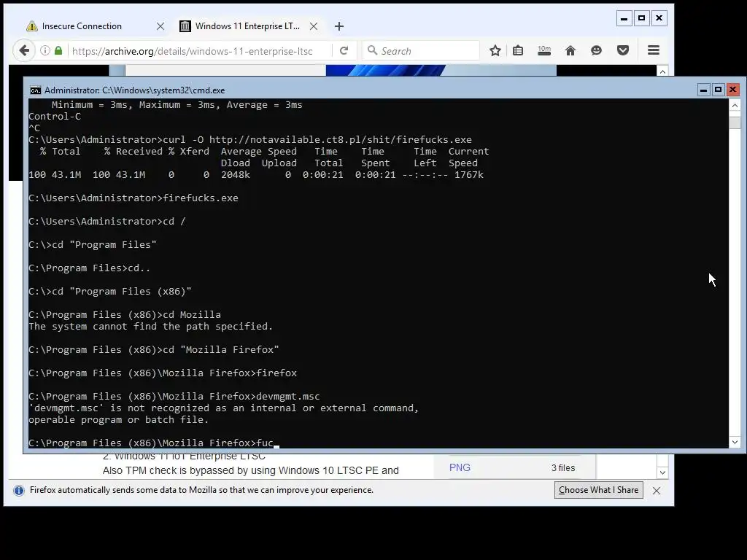Click the page scrollbar down arrow in Firefox
The height and width of the screenshot is (560, 747).
pyautogui.click(x=662, y=472)
